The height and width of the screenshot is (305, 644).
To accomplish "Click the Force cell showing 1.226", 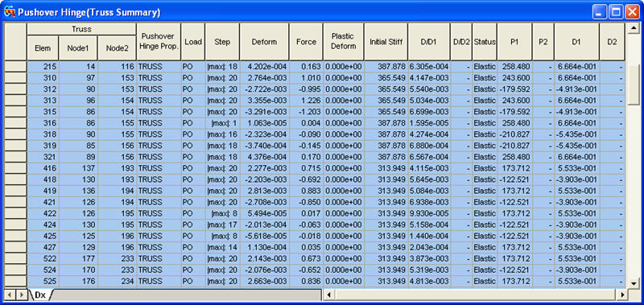I will pyautogui.click(x=306, y=100).
